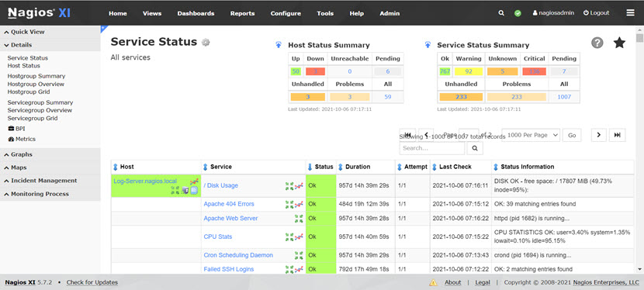Click the red Critical count cell
The width and height of the screenshot is (644, 290).
pos(535,71)
